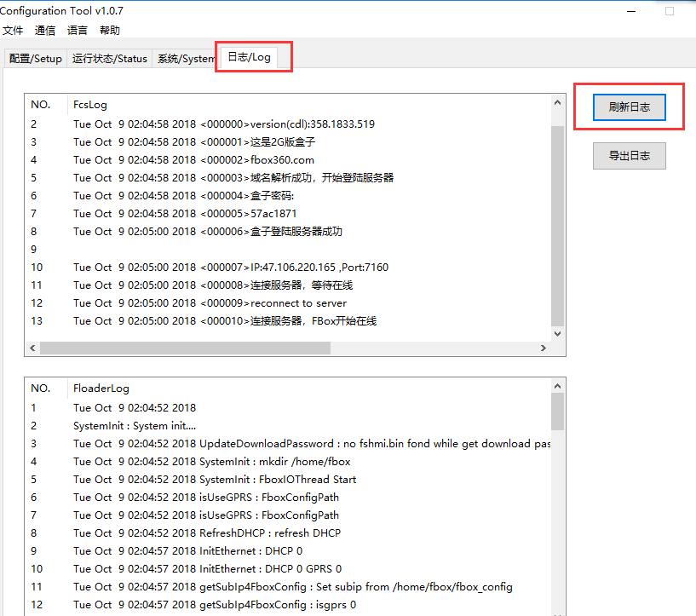Select log row version(cdl):358.1833.519
Image resolution: width=696 pixels, height=616 pixels.
pos(288,124)
